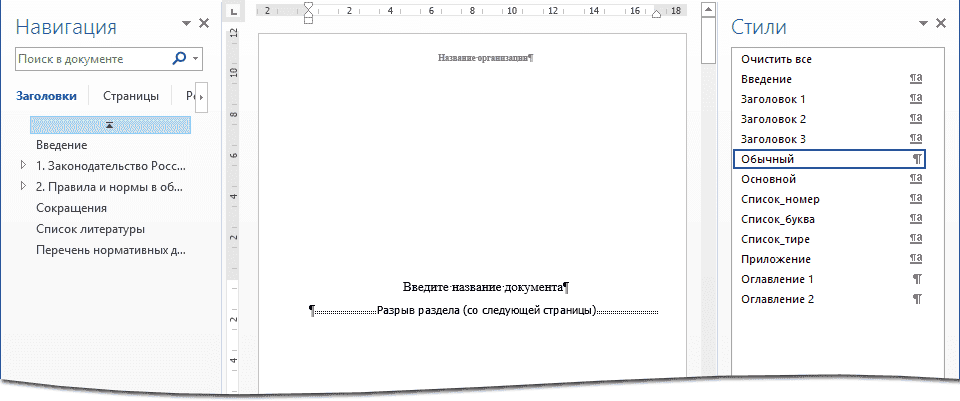Go to 'Перечень нормативных д...' heading

coord(111,250)
